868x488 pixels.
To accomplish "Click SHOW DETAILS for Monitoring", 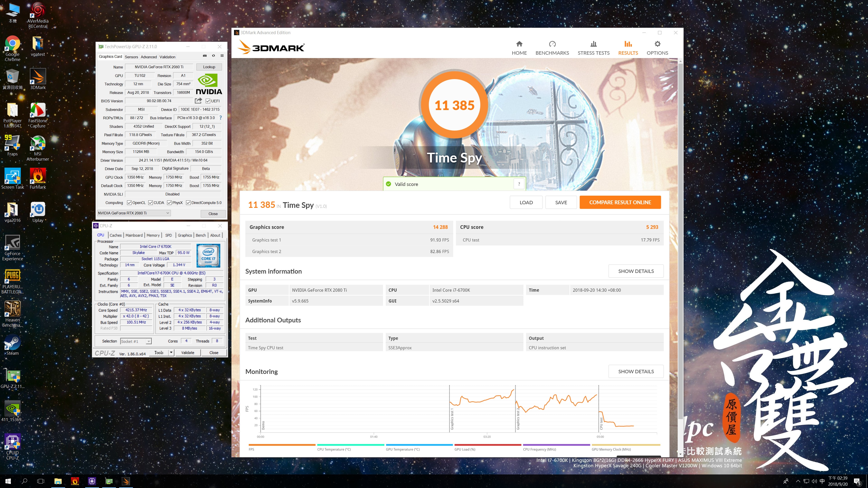I will click(636, 371).
